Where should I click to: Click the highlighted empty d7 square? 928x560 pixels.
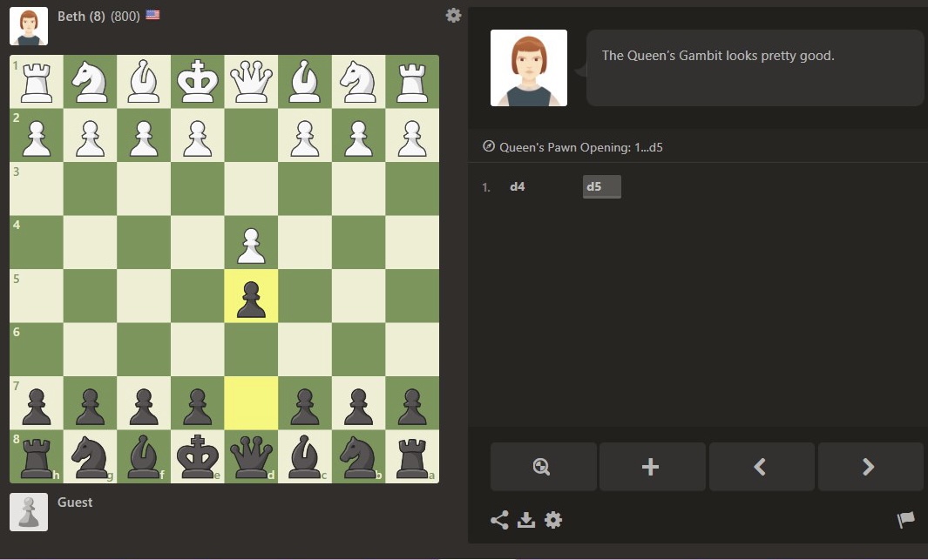coord(251,402)
